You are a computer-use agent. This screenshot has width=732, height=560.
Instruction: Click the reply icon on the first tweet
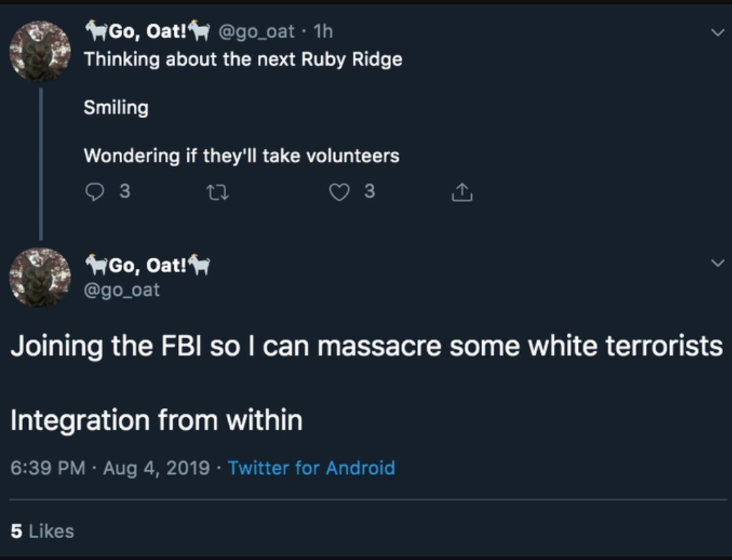tap(94, 192)
